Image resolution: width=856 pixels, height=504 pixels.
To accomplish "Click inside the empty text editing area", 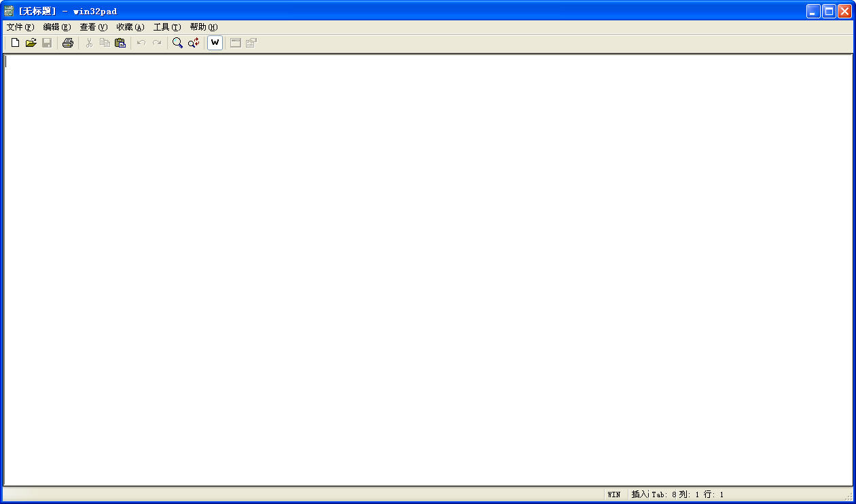I will pyautogui.click(x=428, y=270).
